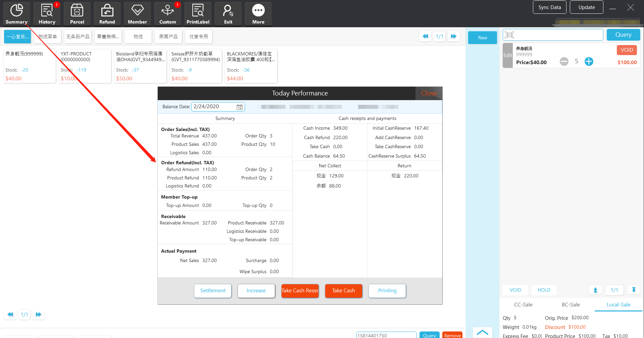Decrease item quantity with minus icon
The height and width of the screenshot is (338, 644).
click(564, 61)
